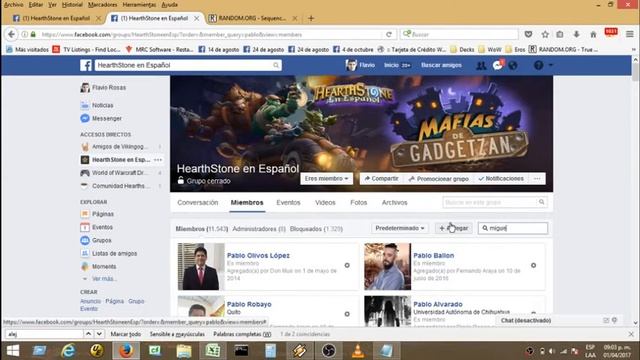Image resolution: width=640 pixels, height=360 pixels.
Task: Show the Bloqueados members list
Action: (x=316, y=229)
